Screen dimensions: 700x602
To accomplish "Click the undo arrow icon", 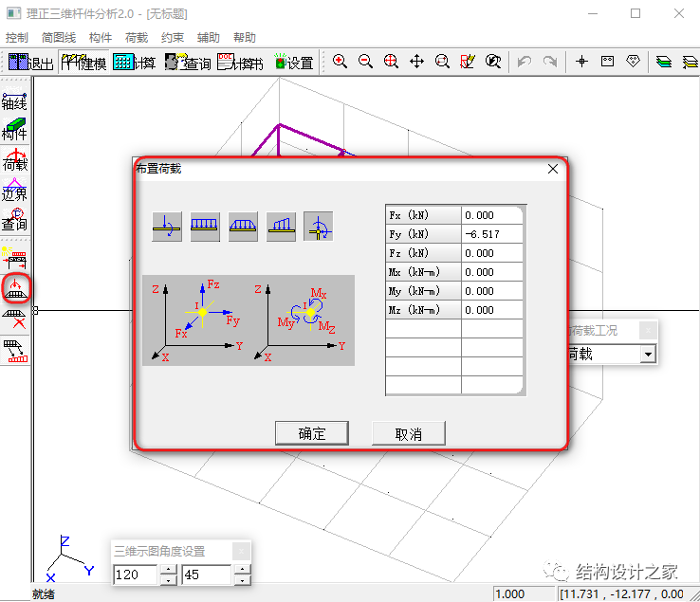I will tap(525, 61).
